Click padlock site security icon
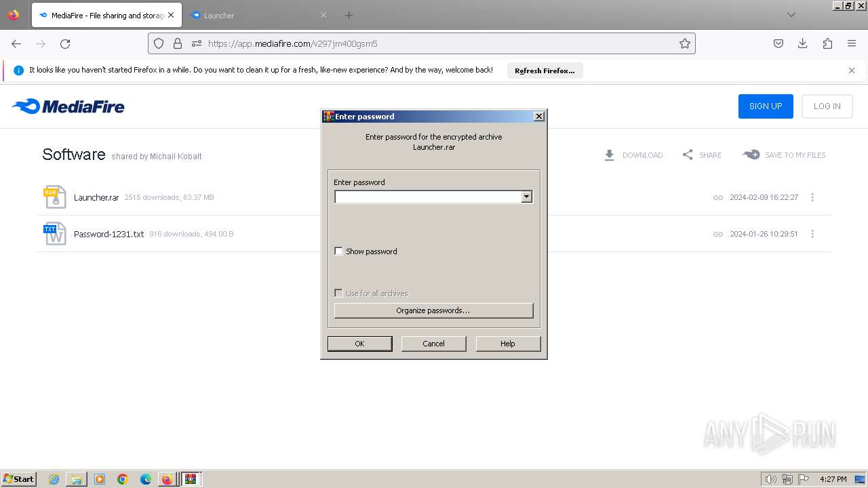868x488 pixels. tap(178, 43)
